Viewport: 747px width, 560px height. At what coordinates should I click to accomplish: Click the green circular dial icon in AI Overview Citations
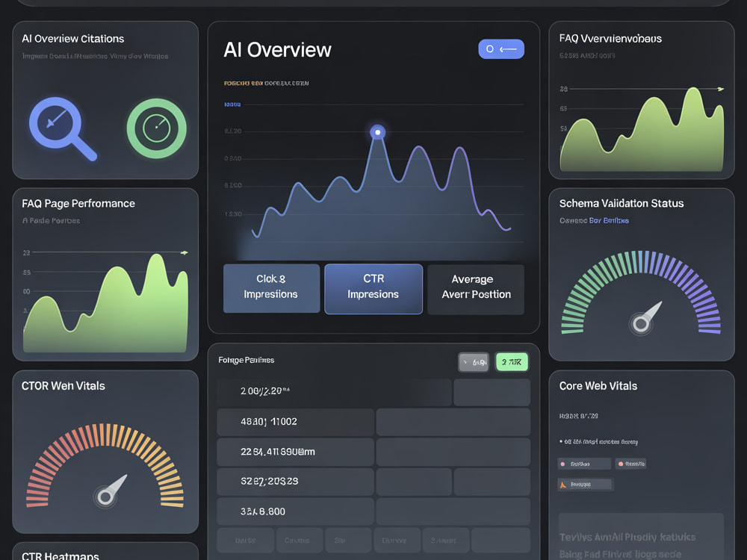coord(156,128)
